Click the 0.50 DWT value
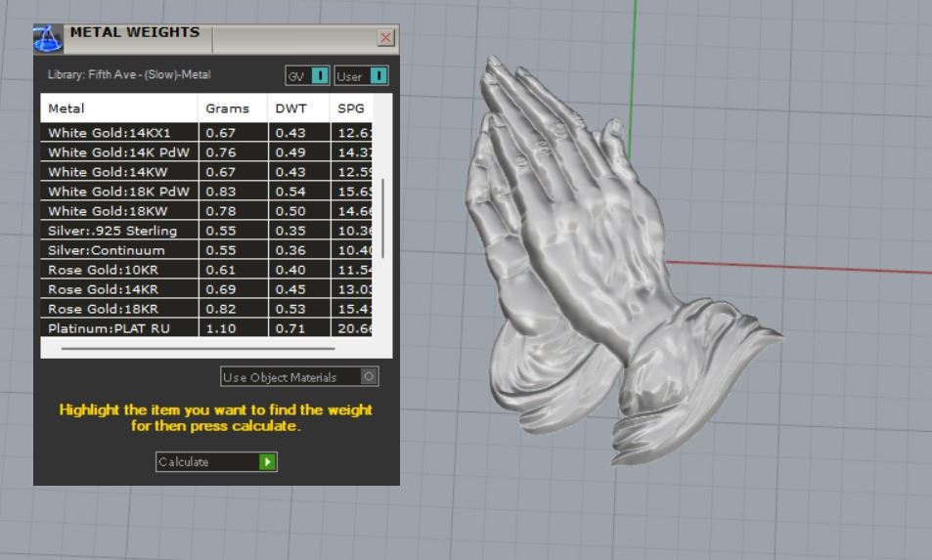 click(290, 211)
